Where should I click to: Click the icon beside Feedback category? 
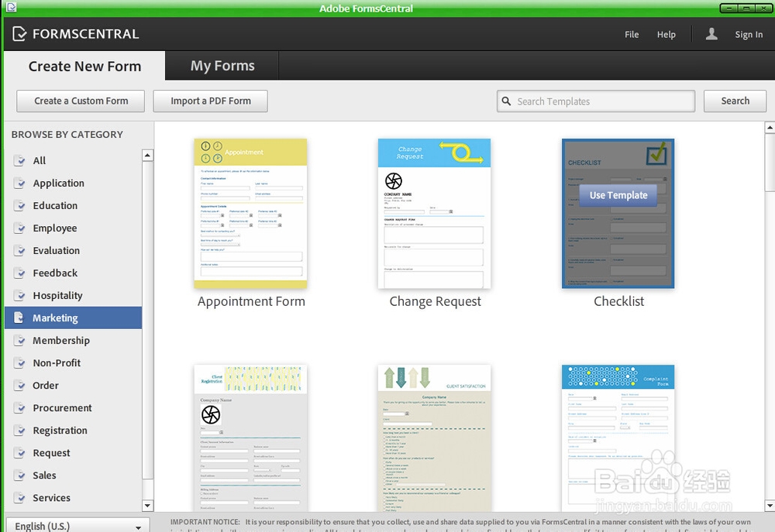pos(19,273)
